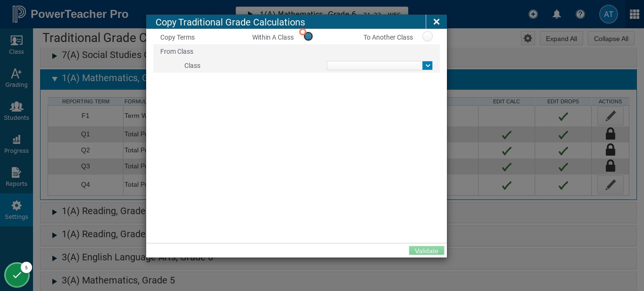The height and width of the screenshot is (291, 644).
Task: Click the Edit Drops checkmark for F1
Action: [563, 116]
